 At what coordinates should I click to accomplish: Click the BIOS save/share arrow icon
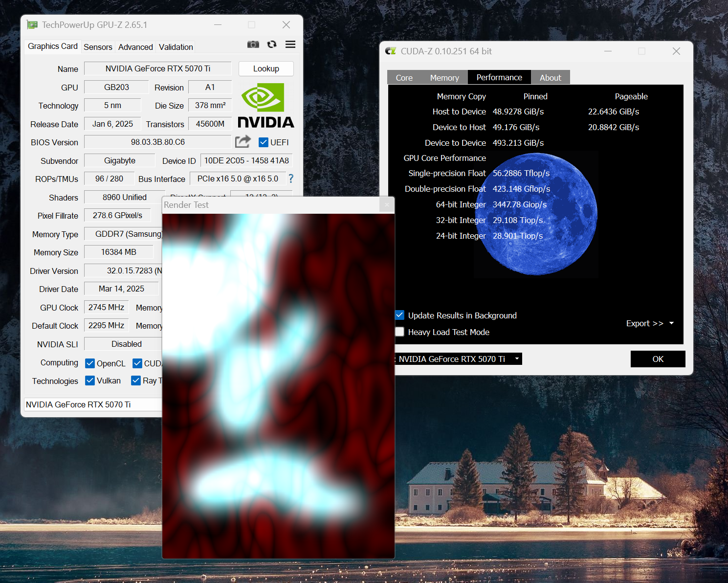[x=243, y=142]
